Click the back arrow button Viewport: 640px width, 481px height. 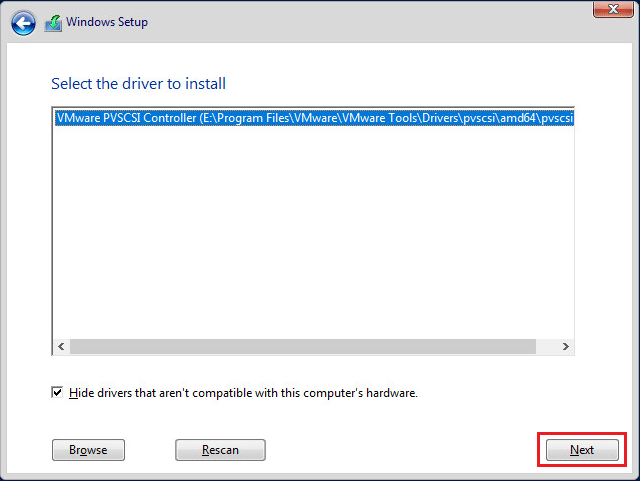(23, 22)
